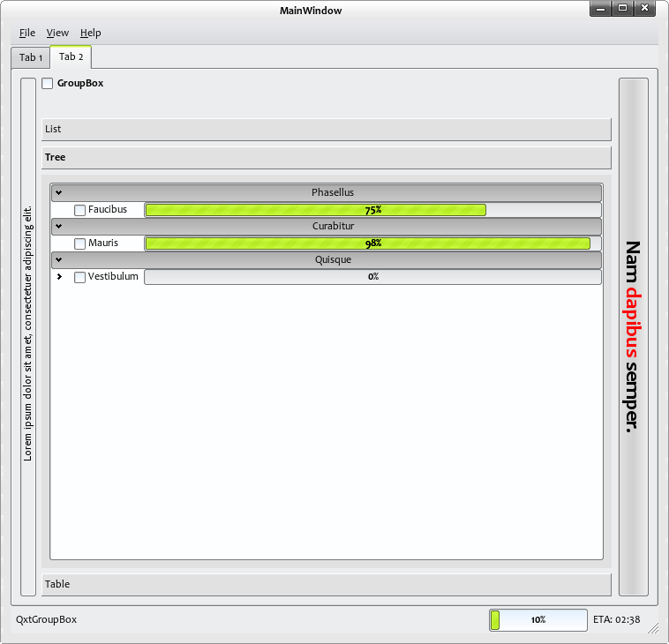The width and height of the screenshot is (669, 644).
Task: Expand the Vestibulum tree item
Action: [59, 277]
